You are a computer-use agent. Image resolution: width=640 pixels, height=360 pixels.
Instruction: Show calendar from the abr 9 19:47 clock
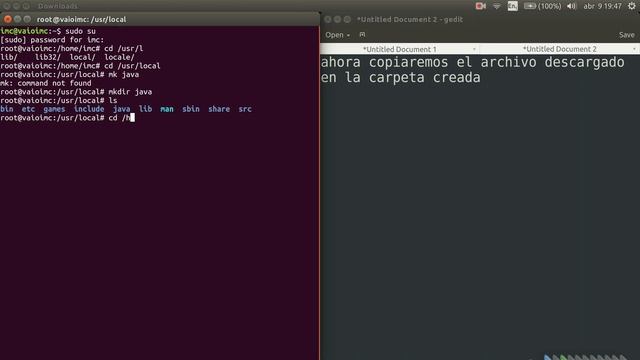click(602, 6)
